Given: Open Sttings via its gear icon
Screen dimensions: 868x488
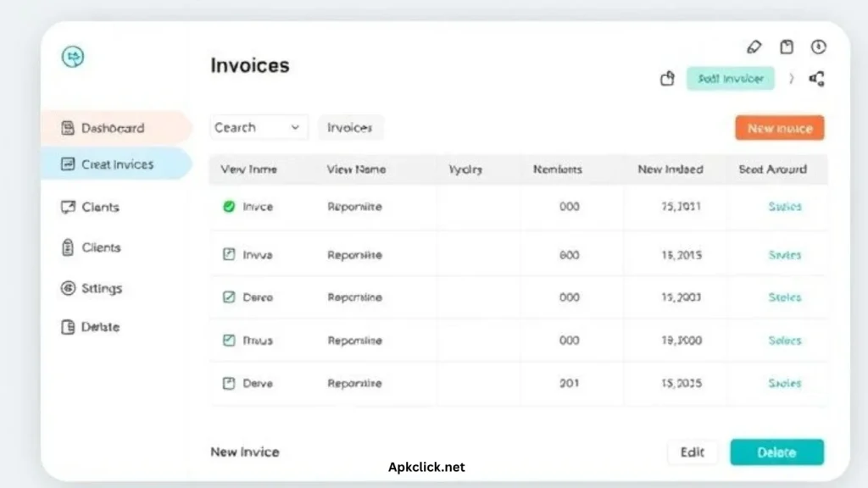Looking at the screenshot, I should click(66, 289).
